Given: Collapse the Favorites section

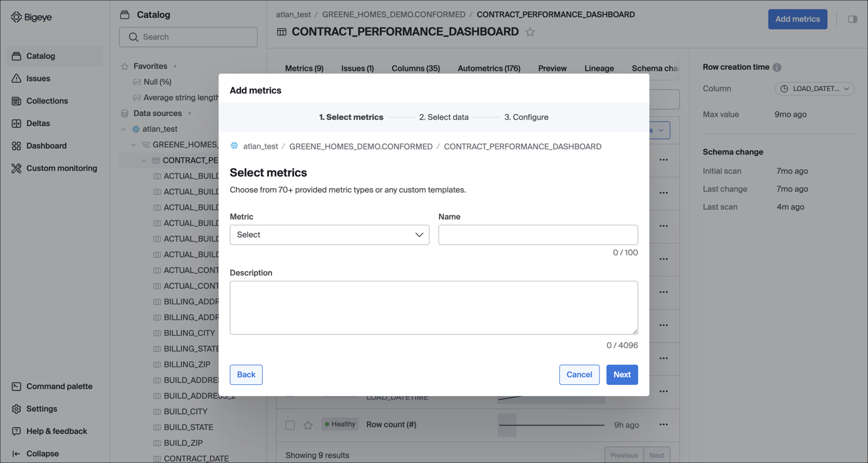Looking at the screenshot, I should (x=175, y=66).
